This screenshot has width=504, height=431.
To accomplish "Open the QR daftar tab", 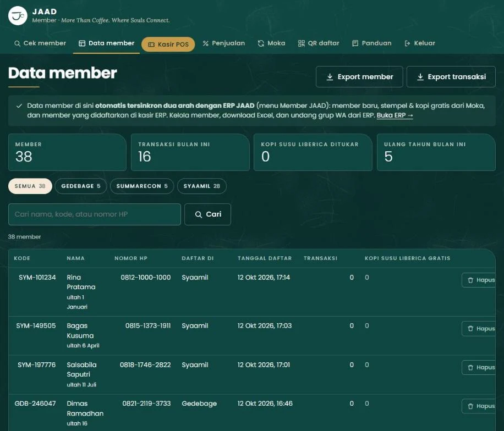I will pos(319,43).
